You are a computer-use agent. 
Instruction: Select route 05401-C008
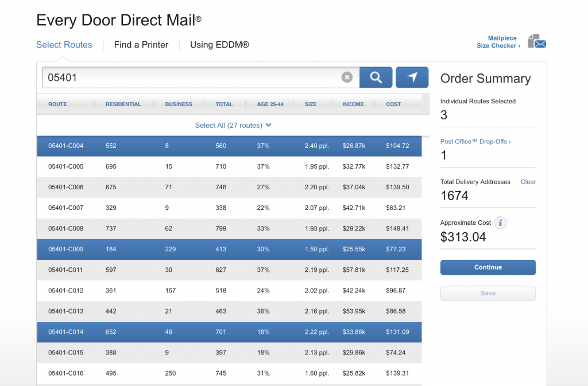(x=229, y=228)
